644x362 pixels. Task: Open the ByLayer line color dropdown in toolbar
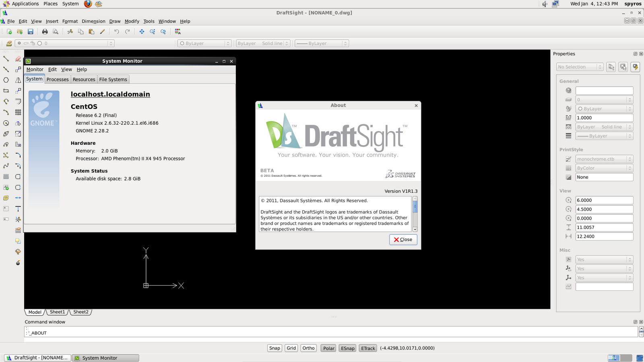pyautogui.click(x=204, y=43)
